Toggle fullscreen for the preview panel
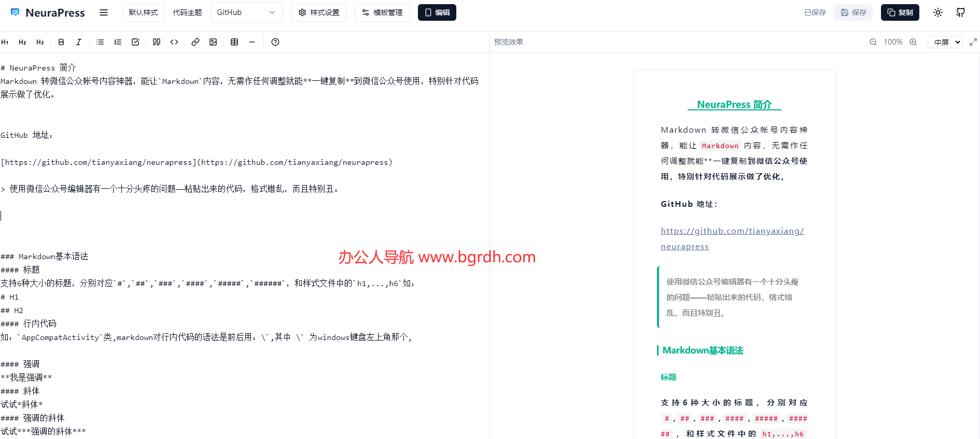This screenshot has height=439, width=980. tap(973, 42)
